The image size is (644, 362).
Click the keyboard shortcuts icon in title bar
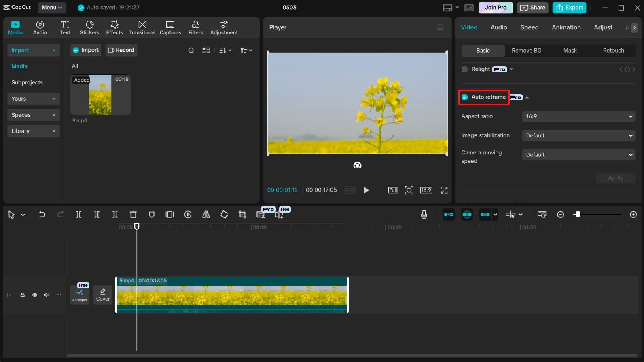coord(469,8)
